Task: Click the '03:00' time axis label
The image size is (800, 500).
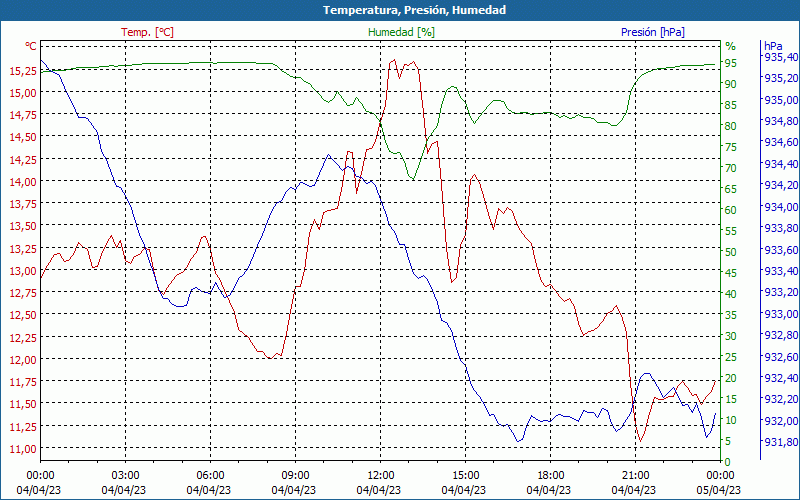Action: 126,476
